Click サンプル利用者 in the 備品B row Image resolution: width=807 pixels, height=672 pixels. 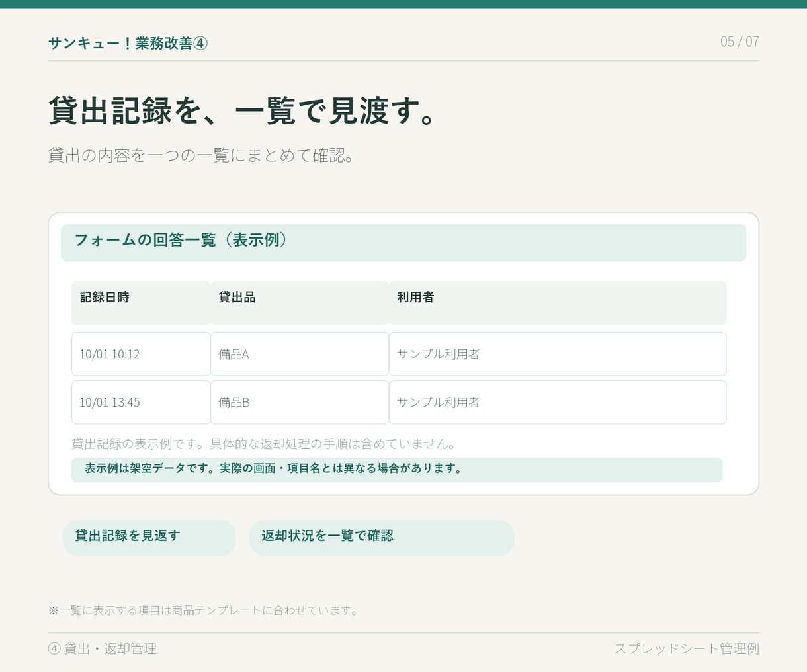click(x=558, y=402)
